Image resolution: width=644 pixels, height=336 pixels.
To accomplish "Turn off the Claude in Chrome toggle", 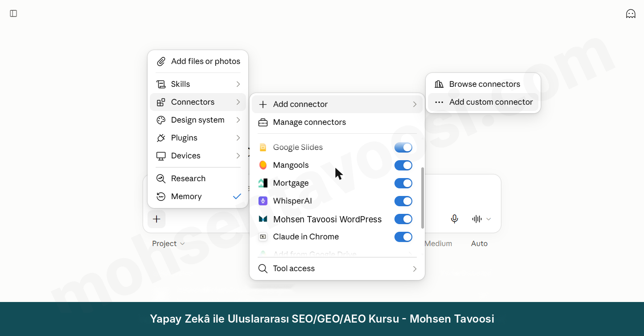I will 403,237.
